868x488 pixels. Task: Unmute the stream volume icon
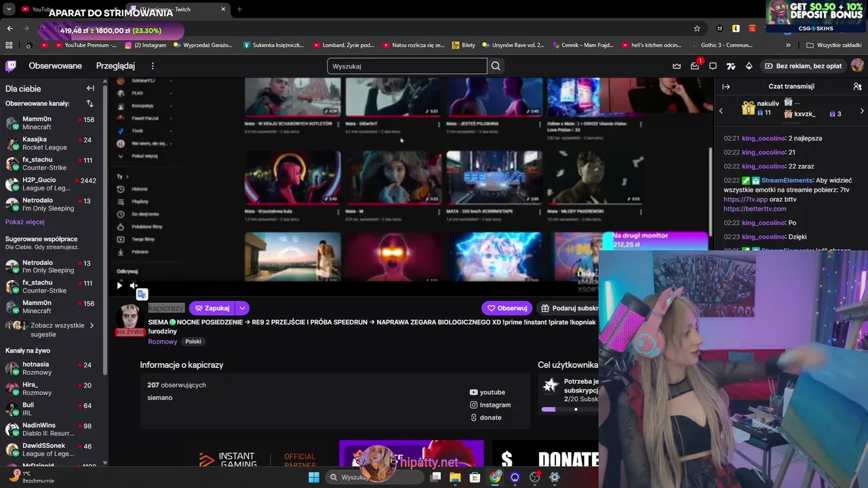coord(134,285)
